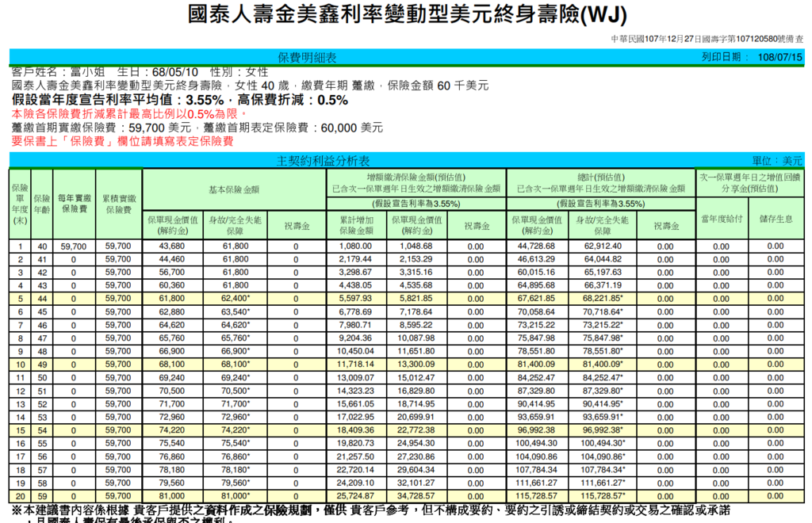Click the "保險單年度(末)" column header

20,204
